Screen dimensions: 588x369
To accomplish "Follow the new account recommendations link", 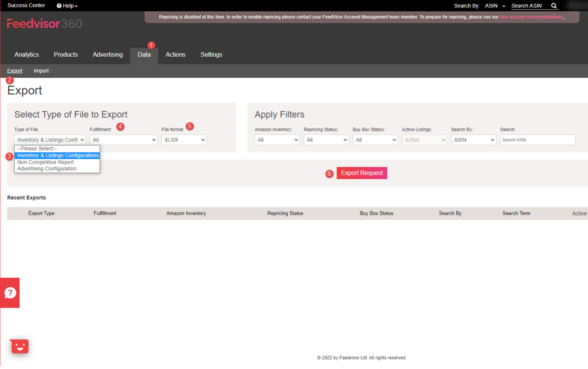I will click(x=531, y=17).
